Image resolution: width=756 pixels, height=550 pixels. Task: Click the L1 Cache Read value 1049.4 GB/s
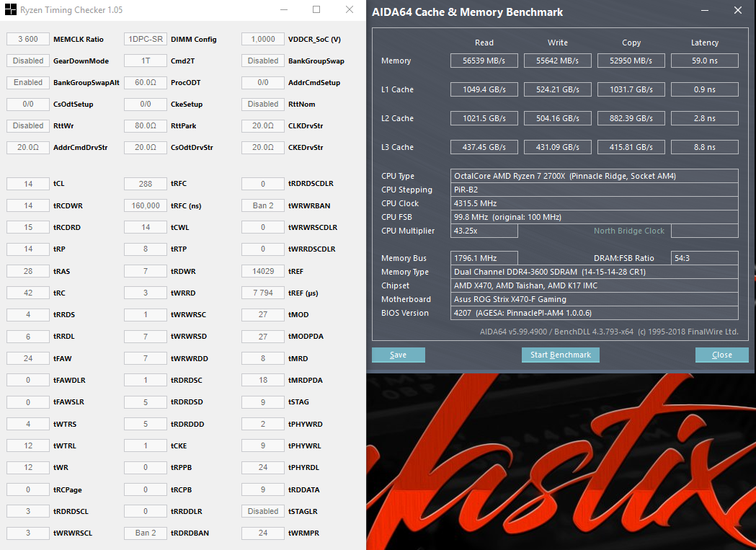(x=484, y=89)
